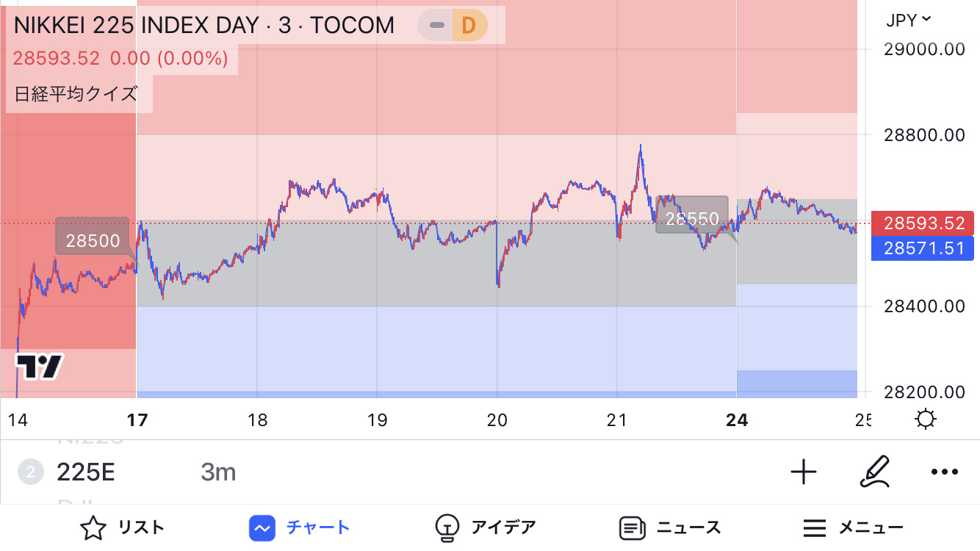Click the 日経平均クイズ indicator label
980x551 pixels.
coord(76,94)
